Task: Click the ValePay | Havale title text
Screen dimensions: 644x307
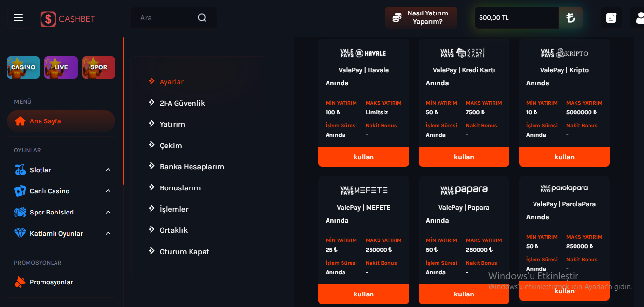Action: tap(364, 70)
